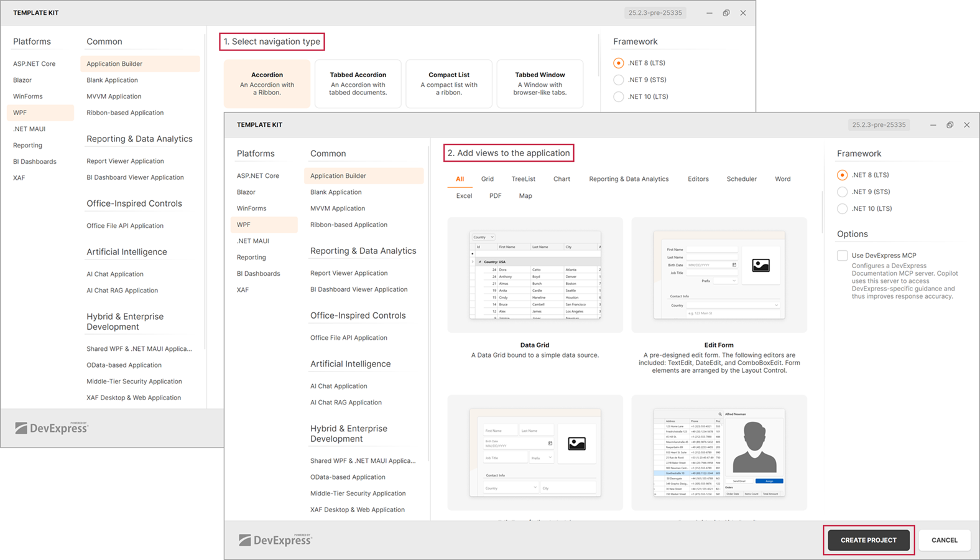Select AI Chat Application in back window
980x560 pixels.
pos(115,274)
